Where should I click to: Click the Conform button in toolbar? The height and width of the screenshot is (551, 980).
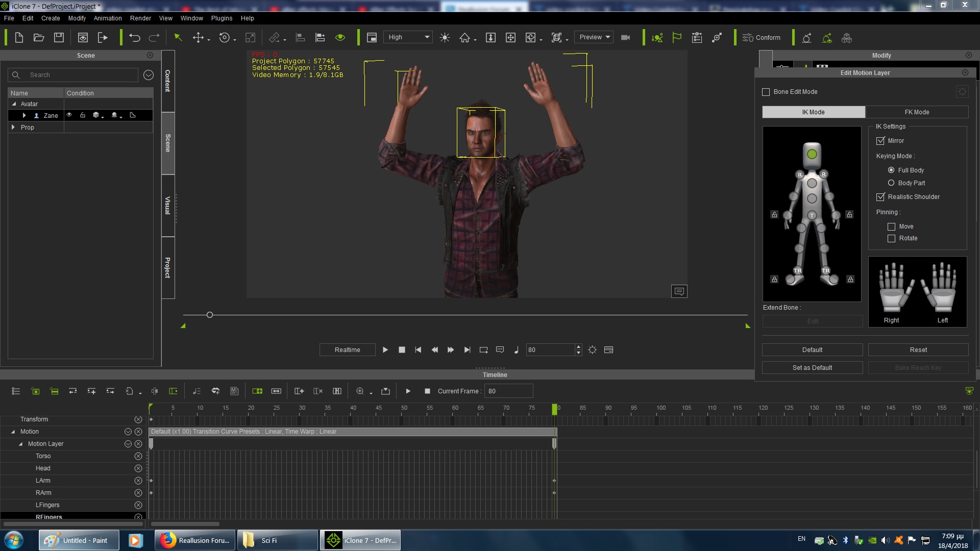(761, 37)
